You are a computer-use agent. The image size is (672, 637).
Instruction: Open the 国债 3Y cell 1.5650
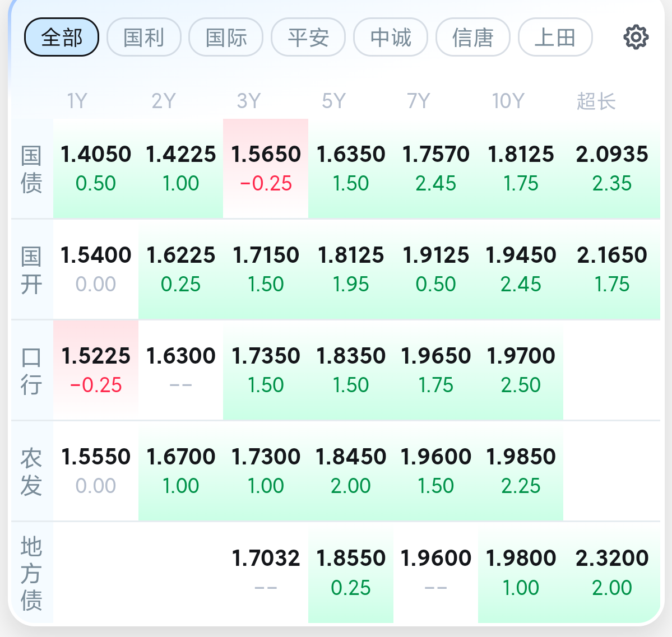tap(266, 168)
